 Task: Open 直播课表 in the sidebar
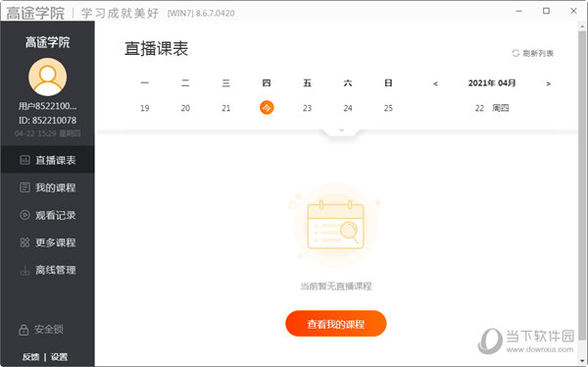[48, 160]
